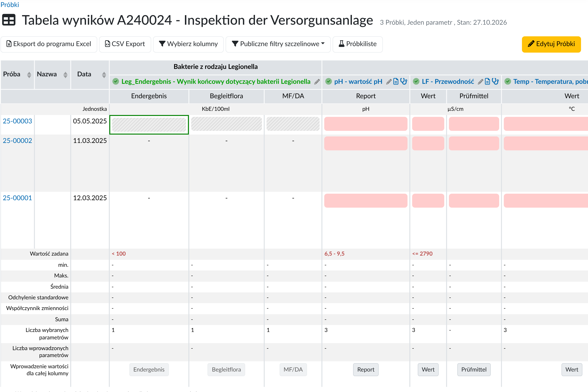Viewport: 588px width, 392px height.
Task: Open Wybierz kolumny column chooser
Action: click(x=188, y=44)
